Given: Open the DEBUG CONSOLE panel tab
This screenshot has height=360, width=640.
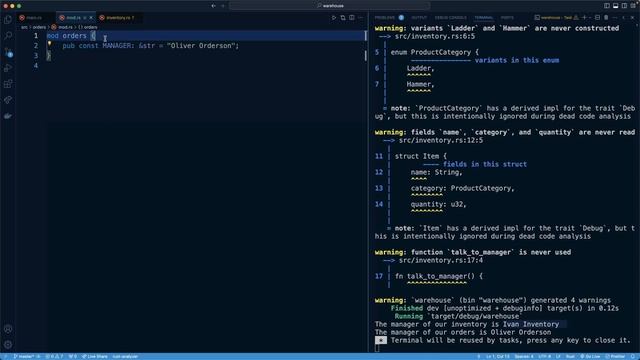Looking at the screenshot, I should click(450, 18).
